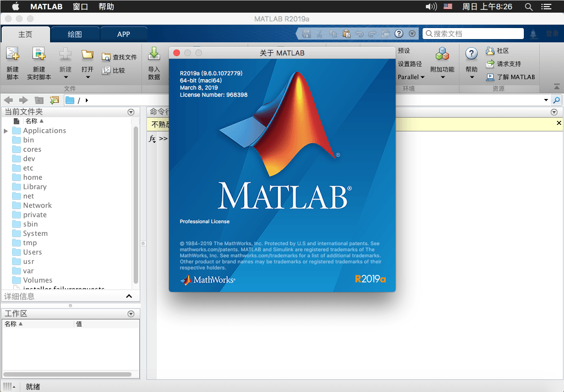Click the Spotlight search icon

(x=528, y=7)
